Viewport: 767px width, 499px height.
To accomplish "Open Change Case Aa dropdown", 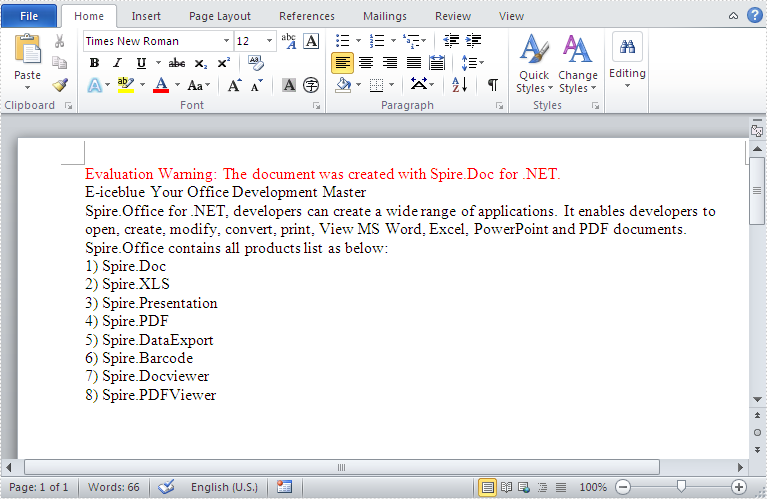I will tap(199, 86).
